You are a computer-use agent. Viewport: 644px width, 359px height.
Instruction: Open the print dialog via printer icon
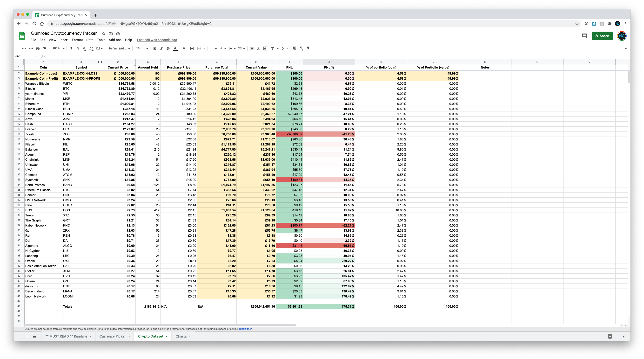pos(37,48)
